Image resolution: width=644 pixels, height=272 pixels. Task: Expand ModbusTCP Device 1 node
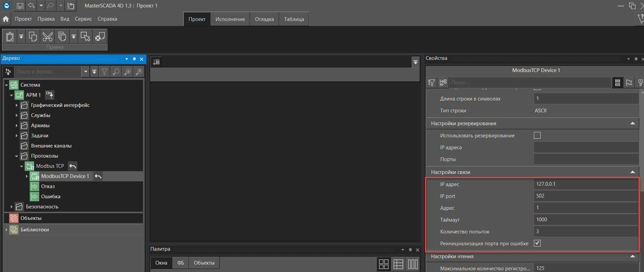(x=27, y=176)
